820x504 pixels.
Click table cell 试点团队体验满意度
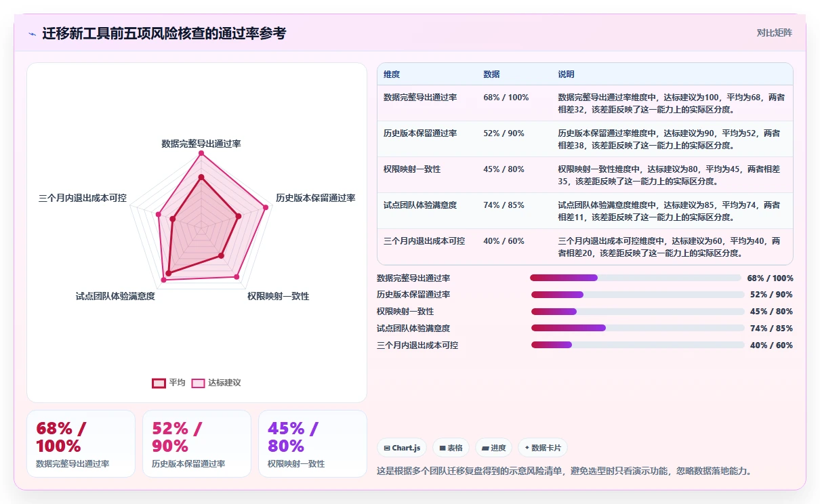420,205
